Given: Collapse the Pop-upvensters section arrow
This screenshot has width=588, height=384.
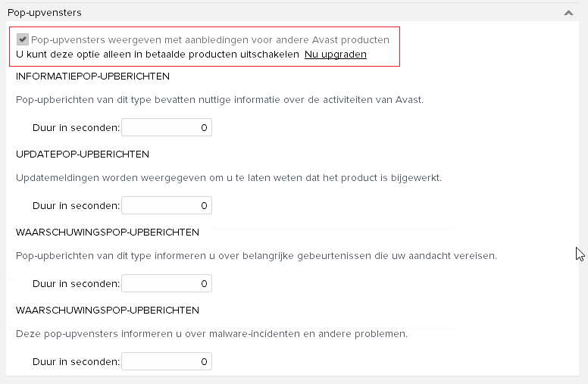Looking at the screenshot, I should (x=568, y=13).
